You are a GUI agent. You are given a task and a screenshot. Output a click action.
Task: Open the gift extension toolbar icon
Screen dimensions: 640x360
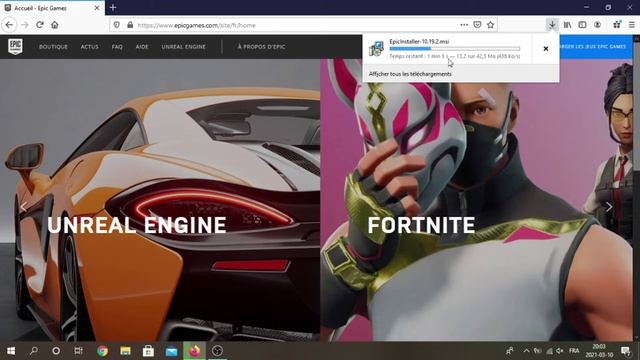point(617,25)
